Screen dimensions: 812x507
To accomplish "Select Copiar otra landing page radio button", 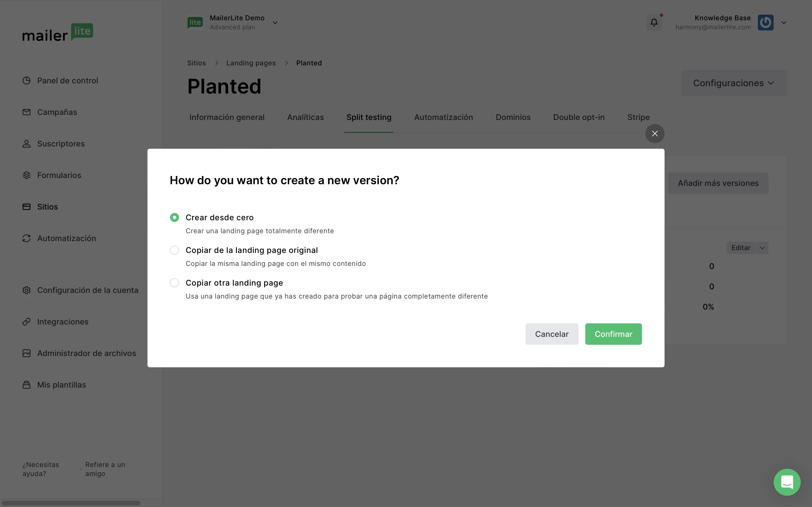I will [x=175, y=283].
